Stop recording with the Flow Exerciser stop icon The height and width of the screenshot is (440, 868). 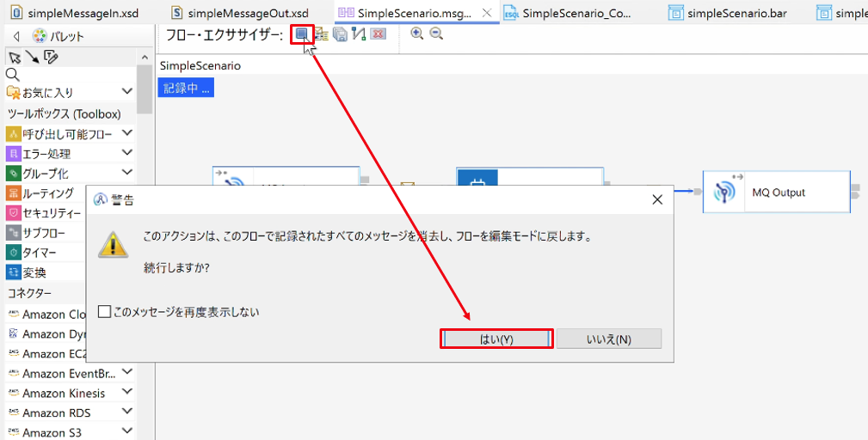(x=302, y=34)
